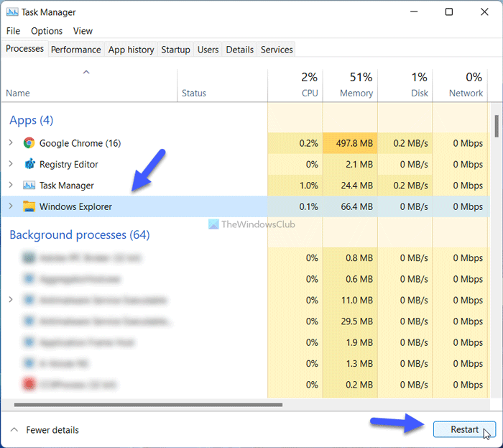
Task: Switch to the Details tab
Action: click(x=239, y=50)
